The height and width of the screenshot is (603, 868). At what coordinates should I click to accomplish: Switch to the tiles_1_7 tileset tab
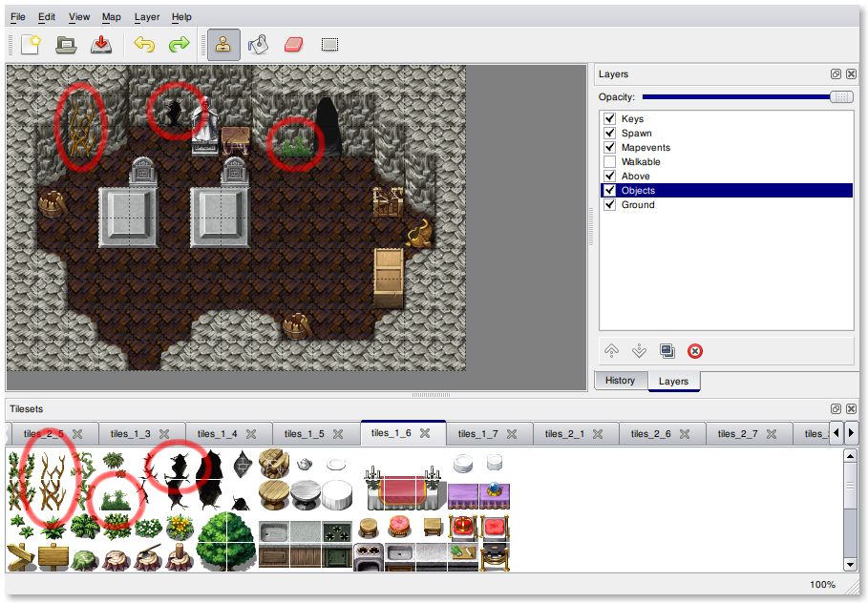point(478,434)
